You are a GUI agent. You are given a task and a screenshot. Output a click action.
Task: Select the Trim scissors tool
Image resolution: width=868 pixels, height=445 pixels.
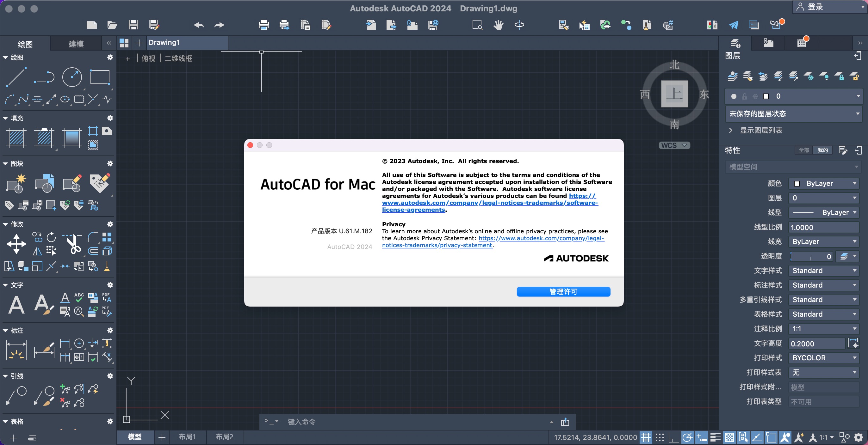[x=73, y=244]
